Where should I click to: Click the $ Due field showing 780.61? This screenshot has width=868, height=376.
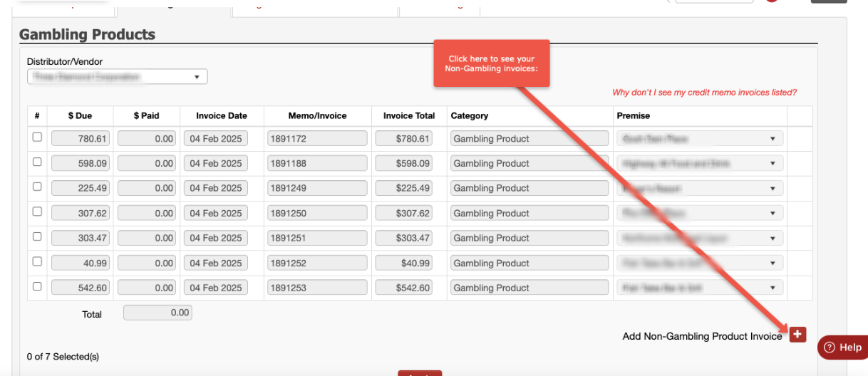81,139
